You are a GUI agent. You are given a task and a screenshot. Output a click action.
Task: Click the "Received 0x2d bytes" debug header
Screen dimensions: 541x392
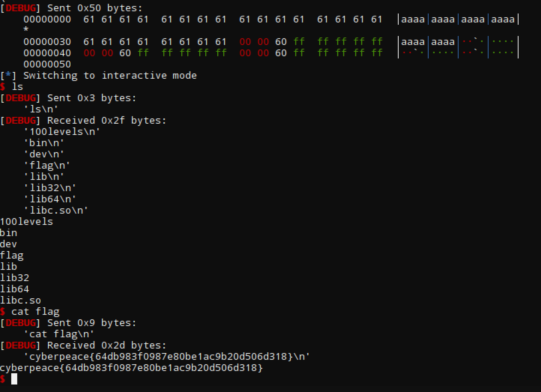107,345
